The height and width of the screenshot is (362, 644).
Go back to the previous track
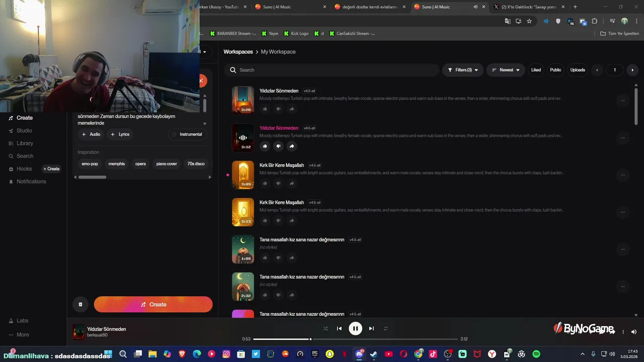(x=339, y=328)
